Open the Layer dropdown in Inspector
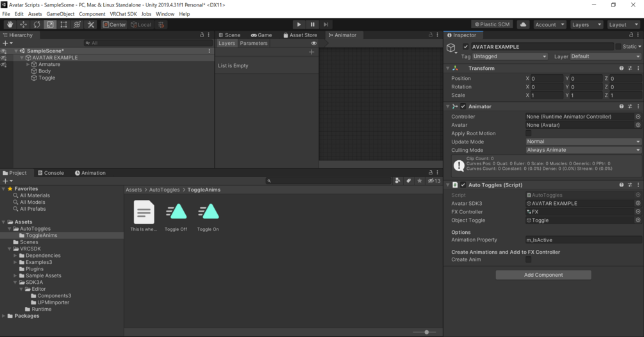The width and height of the screenshot is (644, 337). point(606,56)
